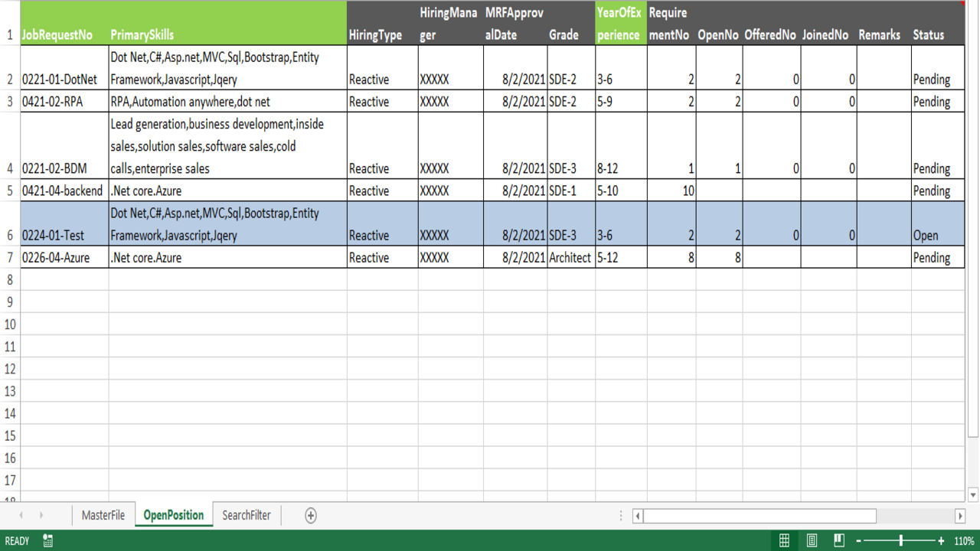Open the SearchFilter sheet tab
Screen dimensions: 980x551
(246, 516)
